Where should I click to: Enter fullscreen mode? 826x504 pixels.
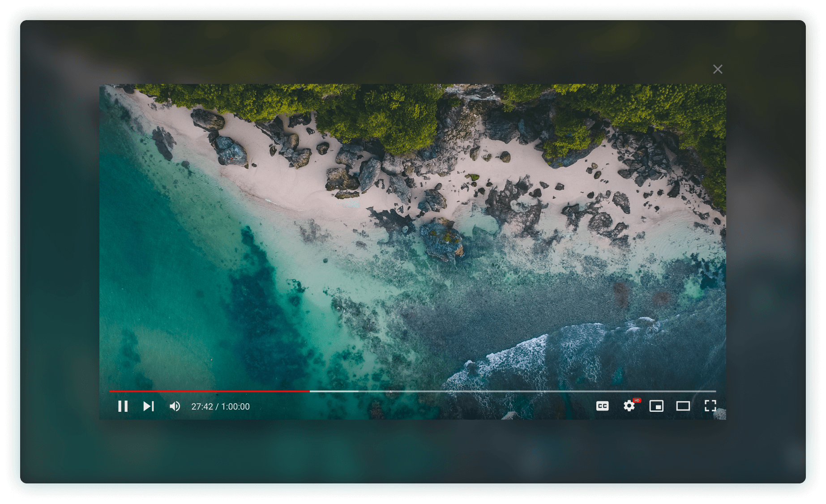[x=710, y=406]
